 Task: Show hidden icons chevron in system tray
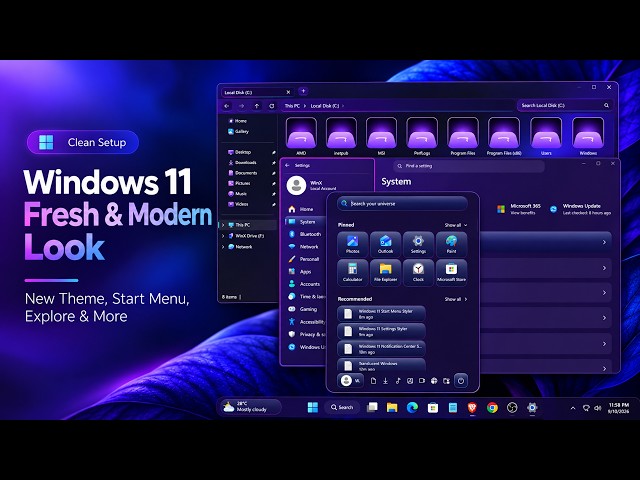pyautogui.click(x=573, y=408)
